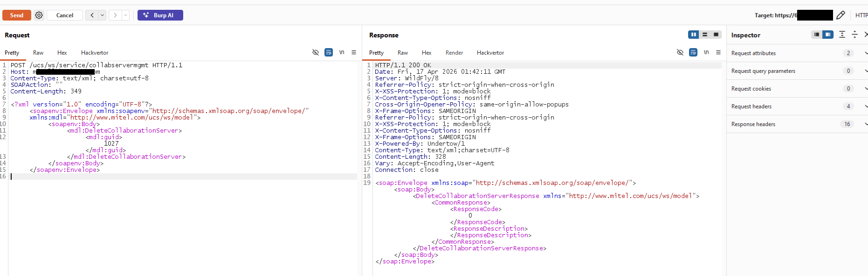The height and width of the screenshot is (276, 868).
Task: Click the Server: WildFly/8 response header
Action: pos(407,78)
